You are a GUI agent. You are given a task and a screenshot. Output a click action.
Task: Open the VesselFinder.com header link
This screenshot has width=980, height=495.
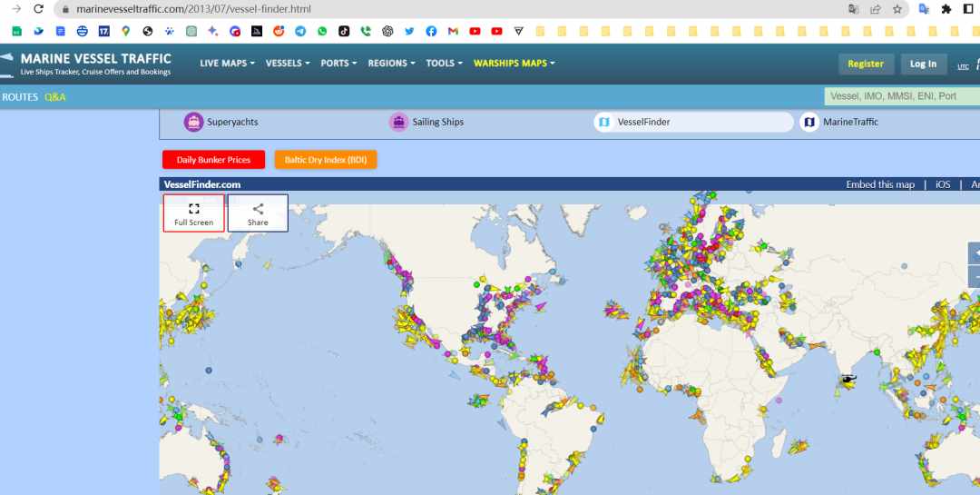[x=201, y=184]
